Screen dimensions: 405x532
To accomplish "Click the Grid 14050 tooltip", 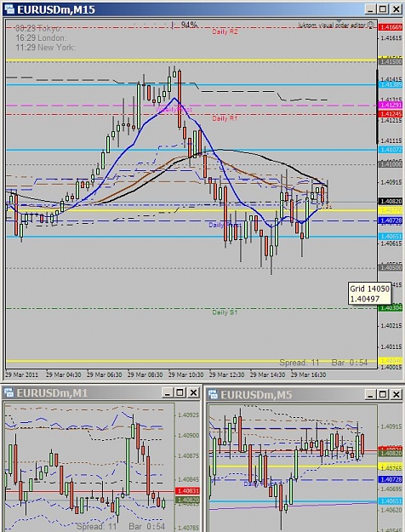I will click(369, 294).
